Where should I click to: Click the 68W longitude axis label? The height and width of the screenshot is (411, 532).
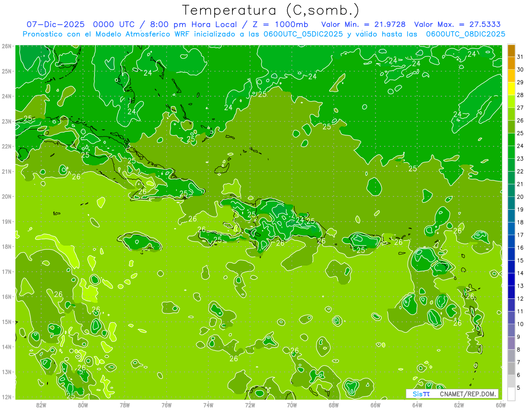333,405
